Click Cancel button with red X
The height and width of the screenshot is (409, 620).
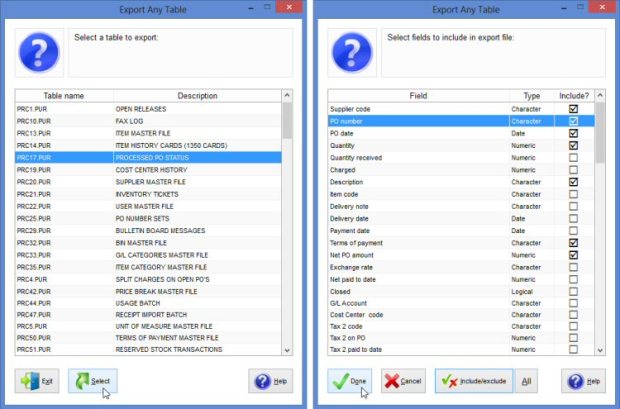click(x=403, y=381)
